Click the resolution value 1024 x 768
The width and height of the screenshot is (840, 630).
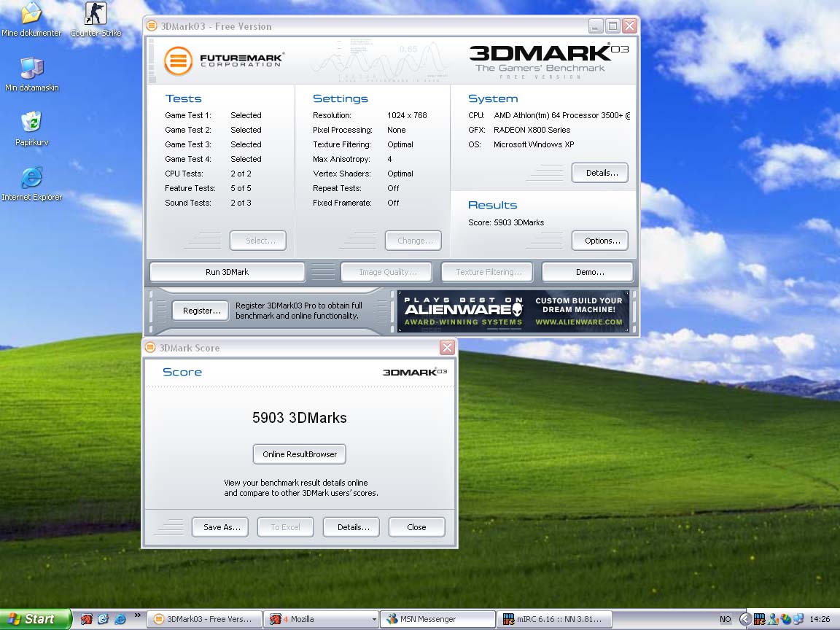pos(407,115)
